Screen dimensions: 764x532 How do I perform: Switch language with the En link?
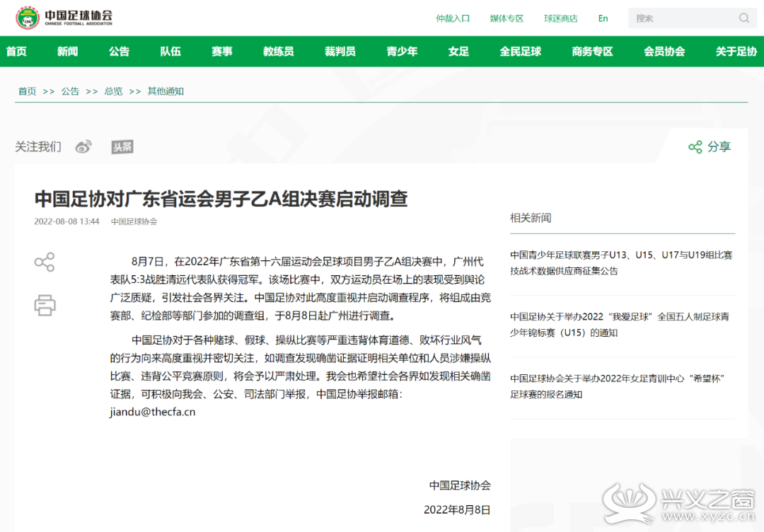pos(603,18)
